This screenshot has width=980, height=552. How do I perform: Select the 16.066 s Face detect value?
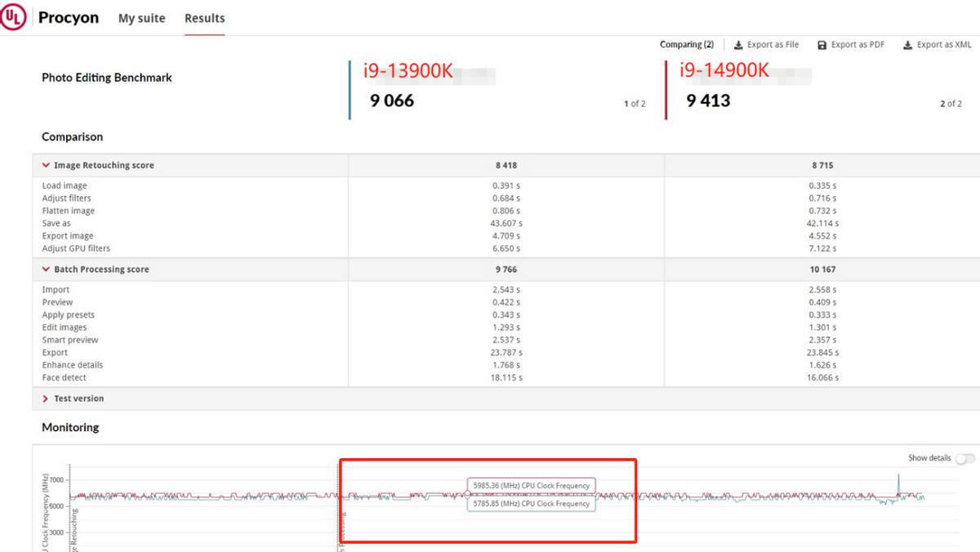[822, 378]
